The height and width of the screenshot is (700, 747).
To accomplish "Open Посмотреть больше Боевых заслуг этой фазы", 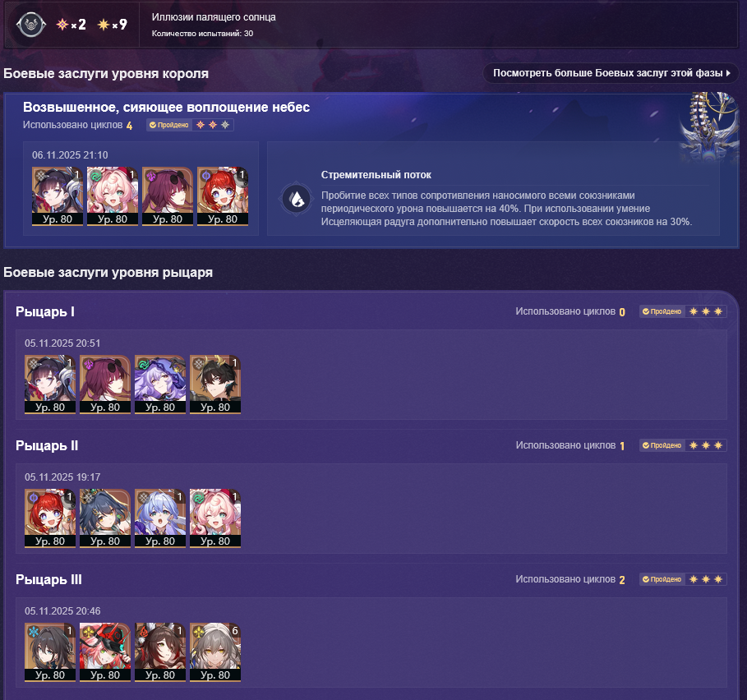I will (611, 73).
